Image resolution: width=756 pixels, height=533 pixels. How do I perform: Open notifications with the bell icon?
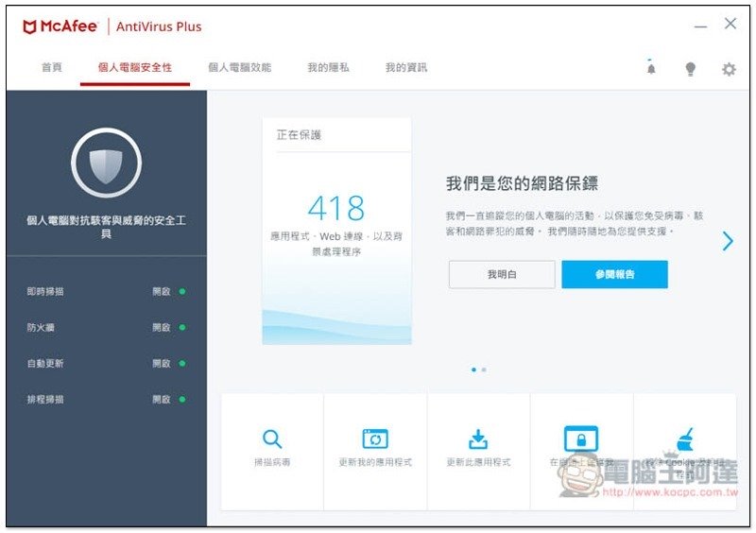[x=651, y=68]
